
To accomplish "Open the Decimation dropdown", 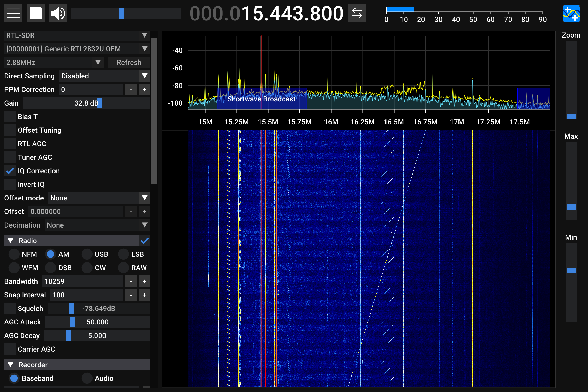I will 97,225.
